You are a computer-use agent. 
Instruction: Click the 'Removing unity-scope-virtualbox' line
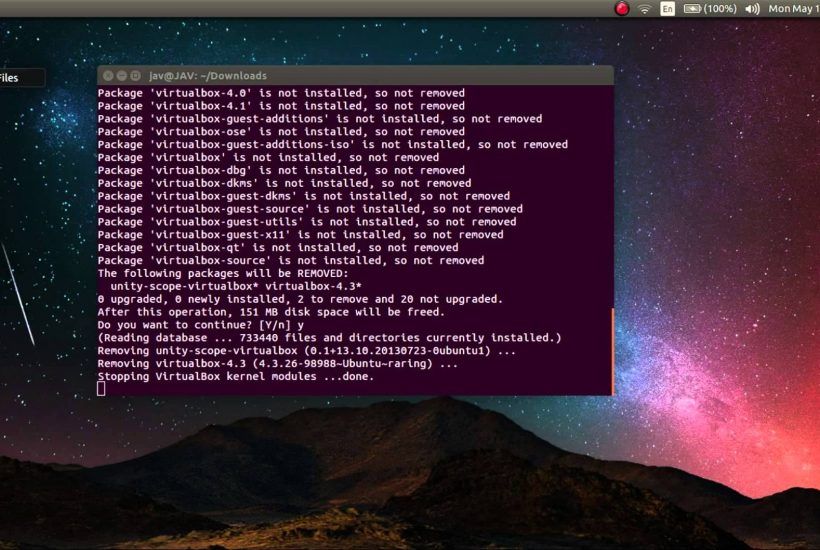coord(307,351)
